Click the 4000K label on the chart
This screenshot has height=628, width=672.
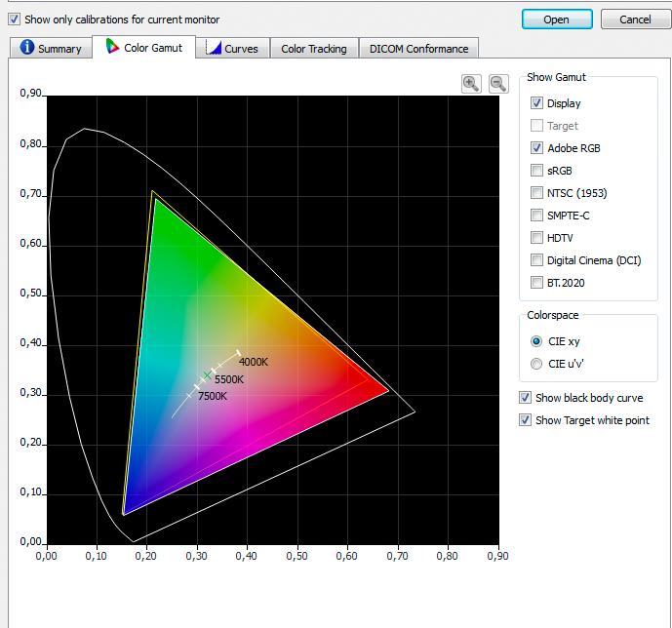(x=254, y=362)
